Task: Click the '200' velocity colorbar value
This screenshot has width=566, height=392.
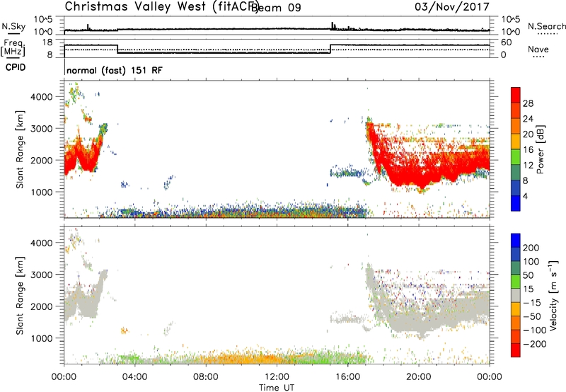Action: [531, 248]
